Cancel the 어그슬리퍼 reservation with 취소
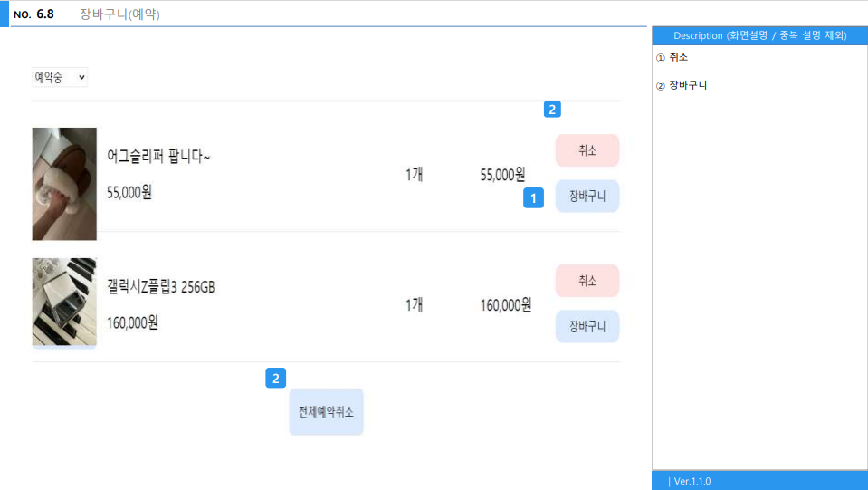 (587, 150)
